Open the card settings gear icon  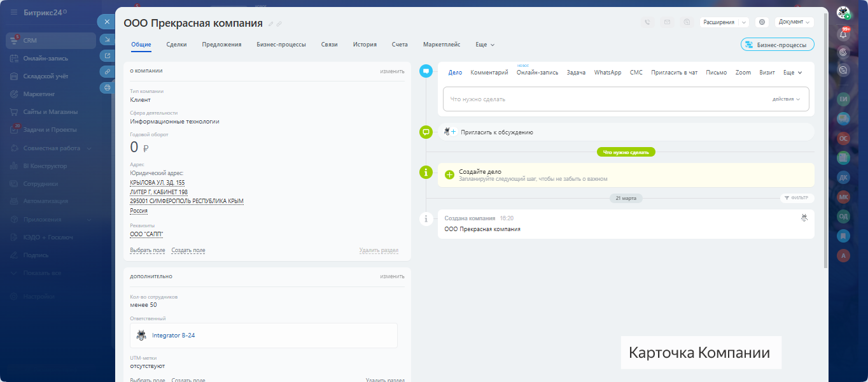[762, 22]
